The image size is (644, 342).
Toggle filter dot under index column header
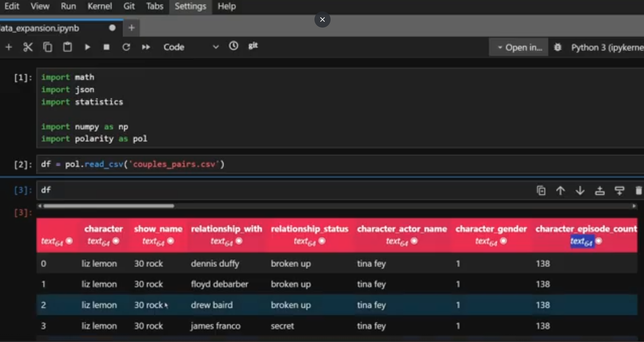(x=69, y=241)
